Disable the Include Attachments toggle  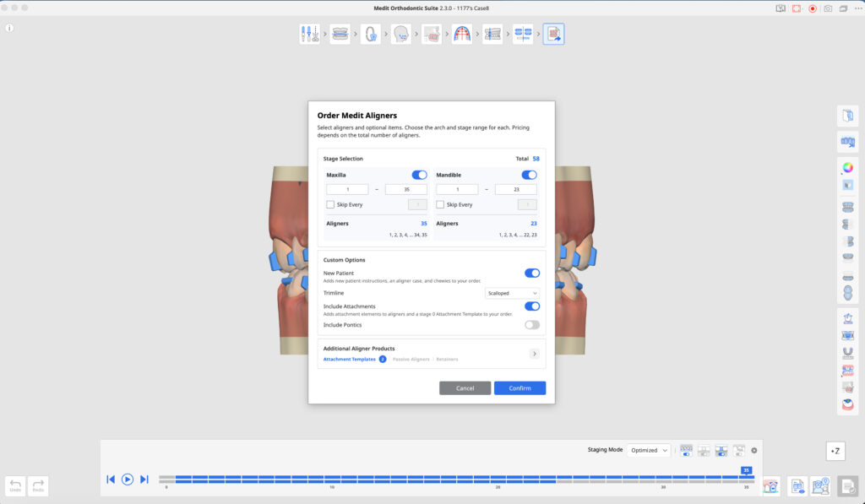tap(532, 306)
